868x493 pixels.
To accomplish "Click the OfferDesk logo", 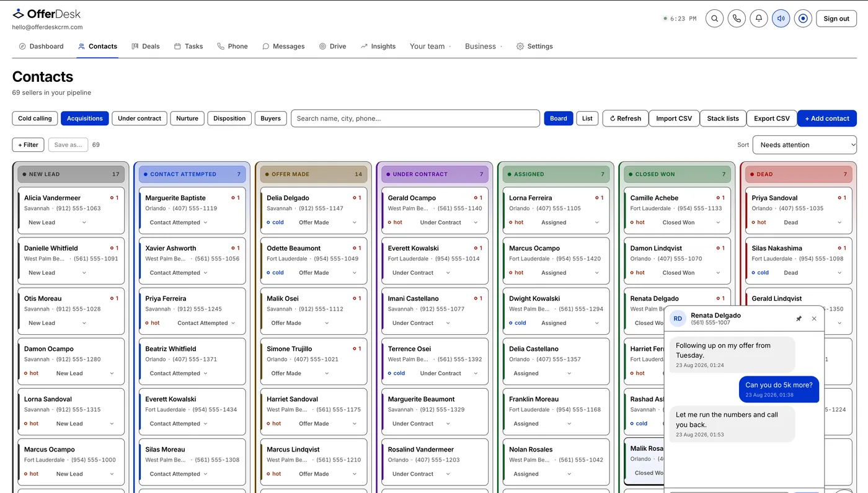I will coord(46,14).
